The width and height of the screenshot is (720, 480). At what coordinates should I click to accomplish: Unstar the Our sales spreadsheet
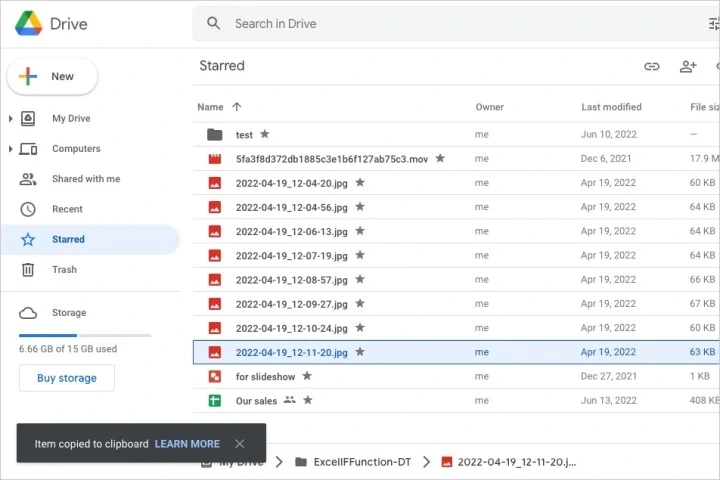pyautogui.click(x=308, y=400)
